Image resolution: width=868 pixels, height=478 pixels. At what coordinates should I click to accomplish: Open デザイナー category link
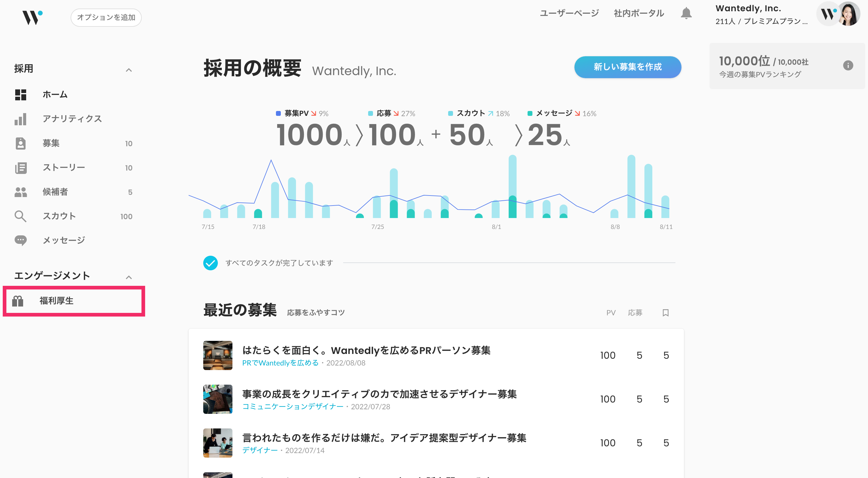pyautogui.click(x=260, y=450)
